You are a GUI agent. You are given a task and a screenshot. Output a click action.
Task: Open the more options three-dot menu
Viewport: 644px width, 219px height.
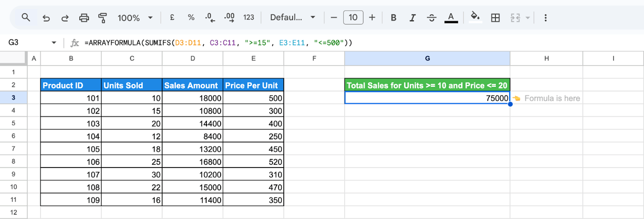545,18
